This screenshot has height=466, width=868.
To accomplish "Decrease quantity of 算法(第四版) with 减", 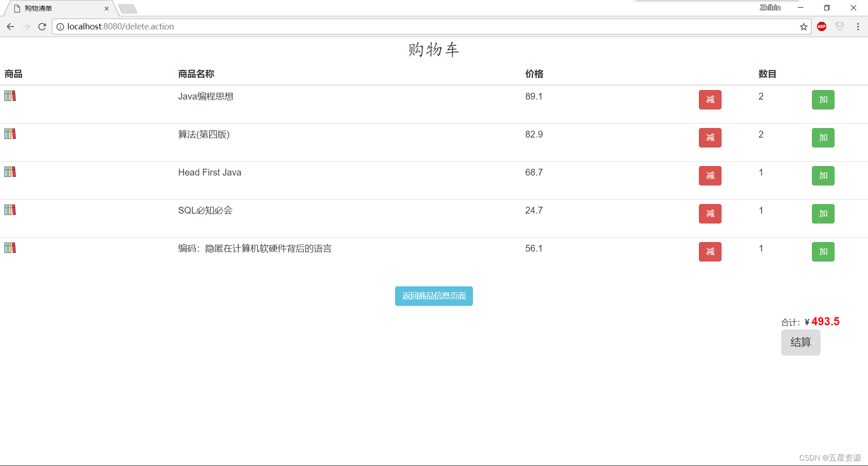I will (710, 138).
